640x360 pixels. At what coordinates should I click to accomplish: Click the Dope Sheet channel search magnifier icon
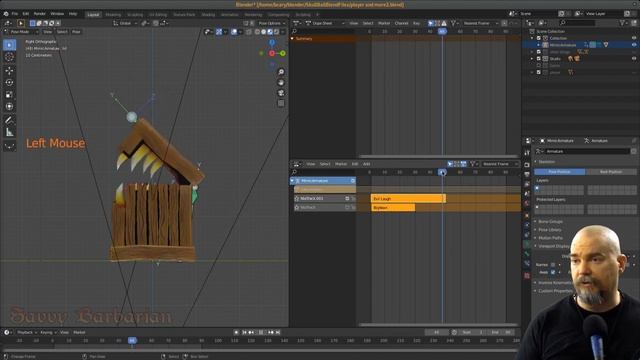(x=294, y=31)
